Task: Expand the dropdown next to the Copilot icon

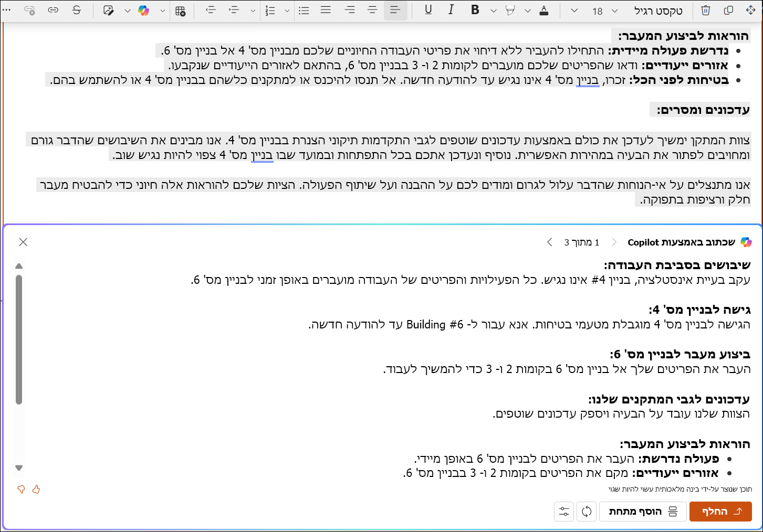Action: (162, 11)
